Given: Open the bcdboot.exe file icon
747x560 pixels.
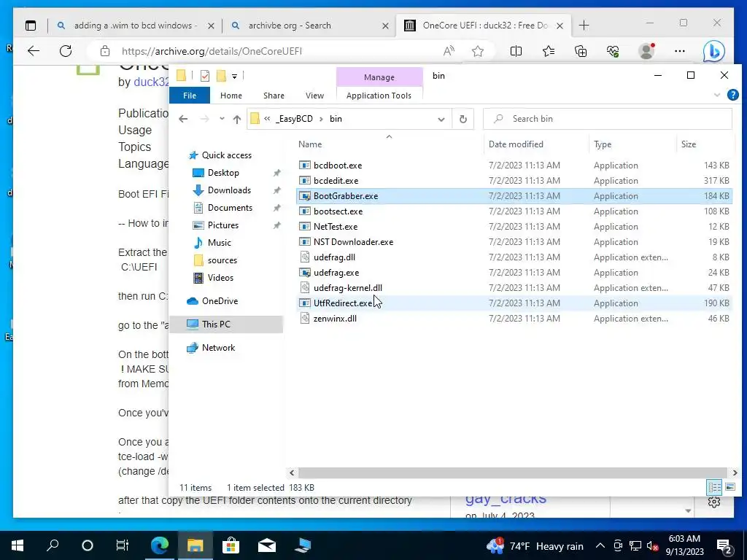Looking at the screenshot, I should point(305,166).
